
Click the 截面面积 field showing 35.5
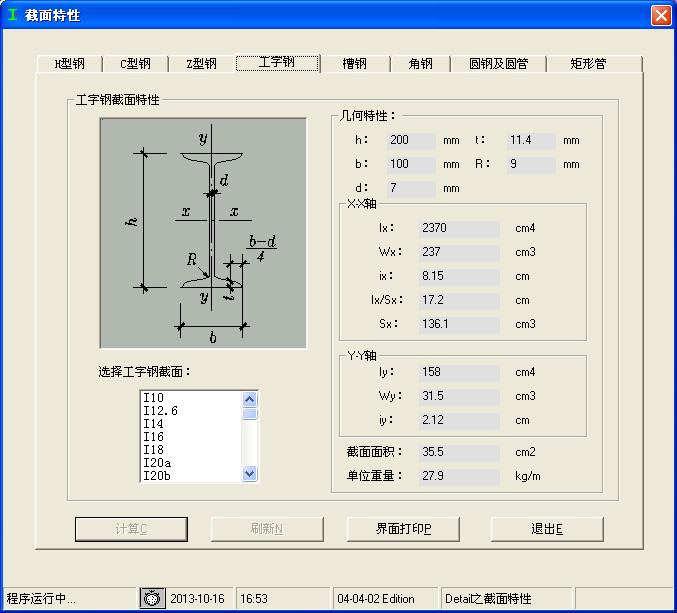[459, 452]
